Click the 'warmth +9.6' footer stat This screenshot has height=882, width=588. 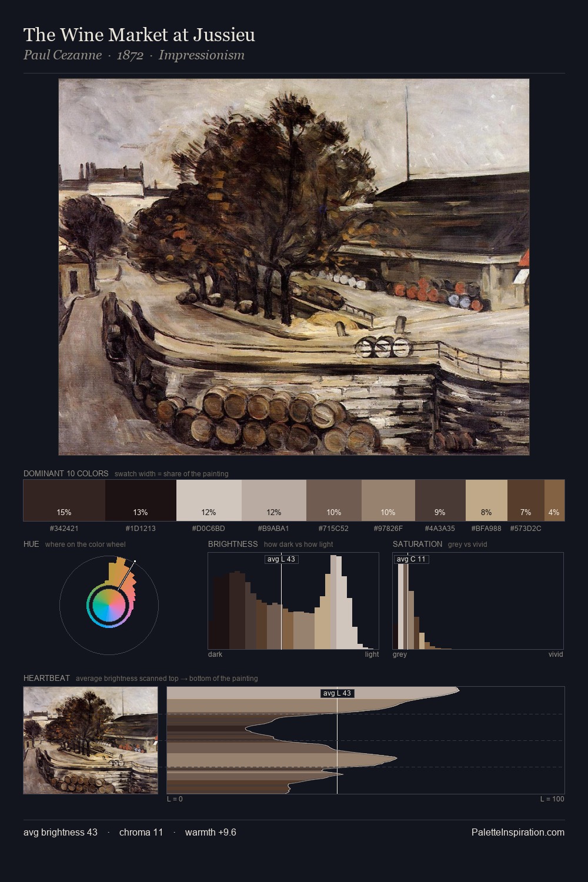point(211,832)
